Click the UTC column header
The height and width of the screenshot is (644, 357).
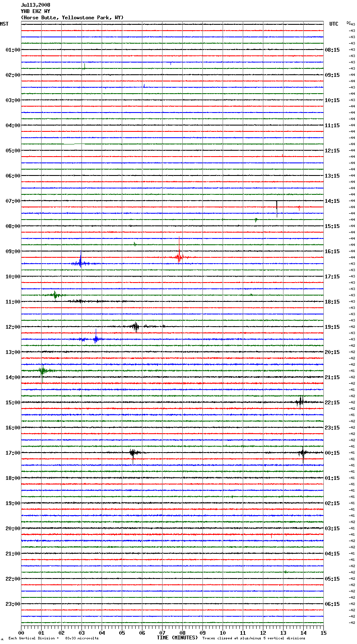[x=334, y=24]
